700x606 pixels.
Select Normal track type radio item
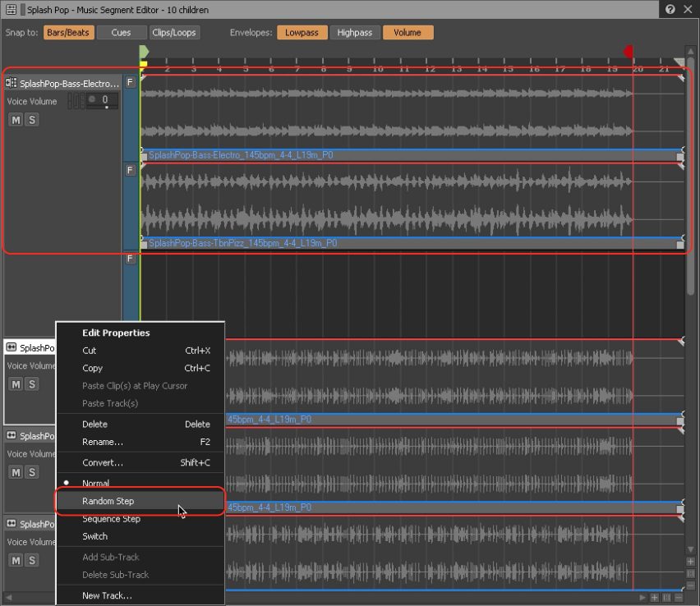tap(140, 483)
